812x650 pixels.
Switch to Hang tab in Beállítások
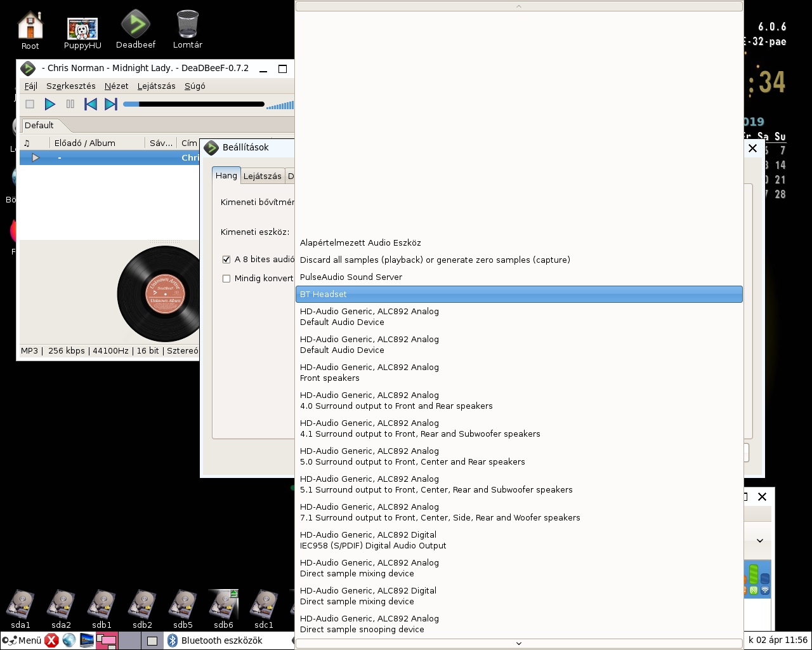pyautogui.click(x=226, y=176)
